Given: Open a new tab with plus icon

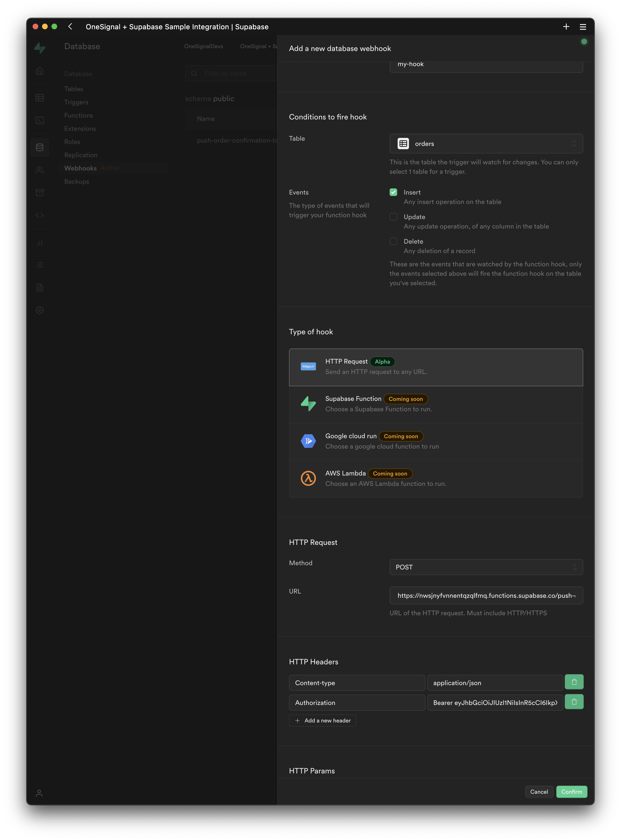Looking at the screenshot, I should pyautogui.click(x=566, y=26).
